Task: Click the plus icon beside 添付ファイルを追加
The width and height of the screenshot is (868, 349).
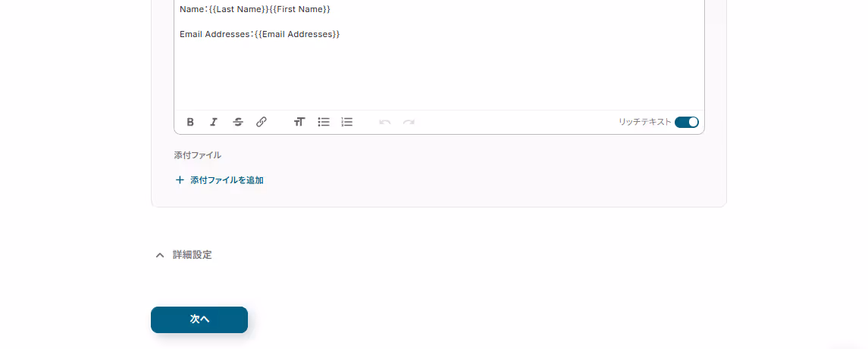Action: pos(180,180)
